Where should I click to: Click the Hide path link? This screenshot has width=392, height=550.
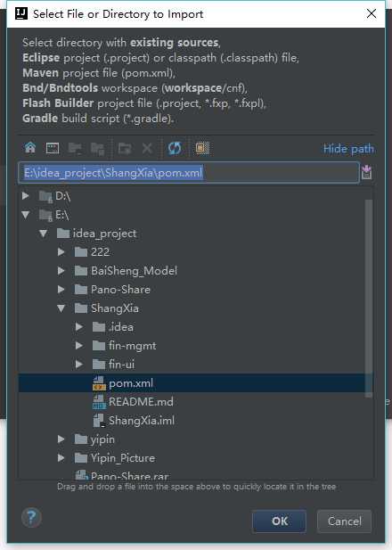(x=348, y=149)
